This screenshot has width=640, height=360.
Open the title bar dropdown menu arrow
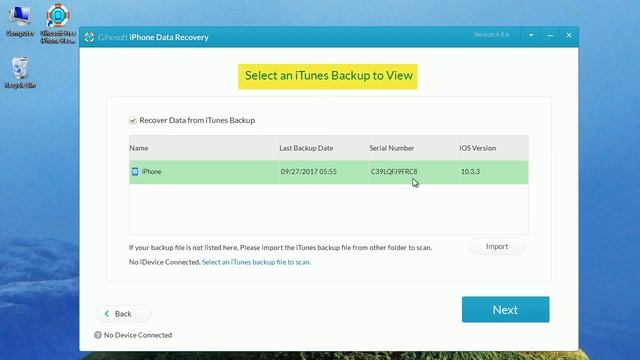(531, 36)
